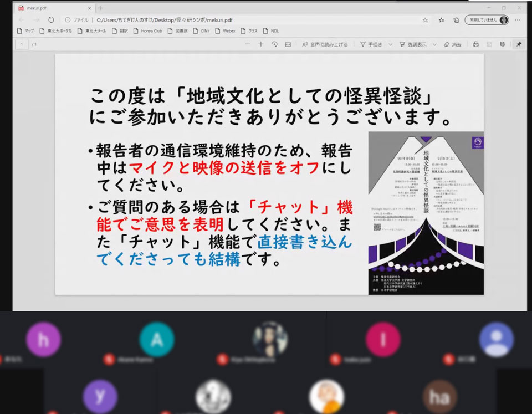532x414 pixels.
Task: Fit PDF page to width
Action: pos(288,44)
